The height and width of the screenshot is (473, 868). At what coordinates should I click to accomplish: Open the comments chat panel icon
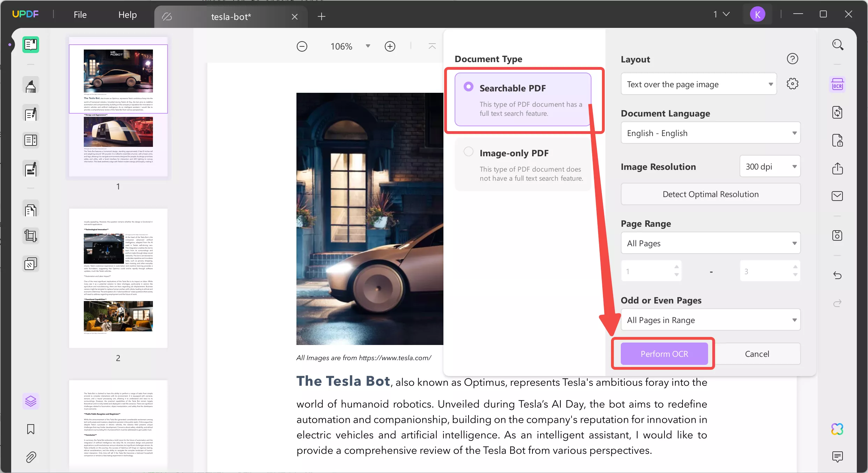[x=837, y=457]
